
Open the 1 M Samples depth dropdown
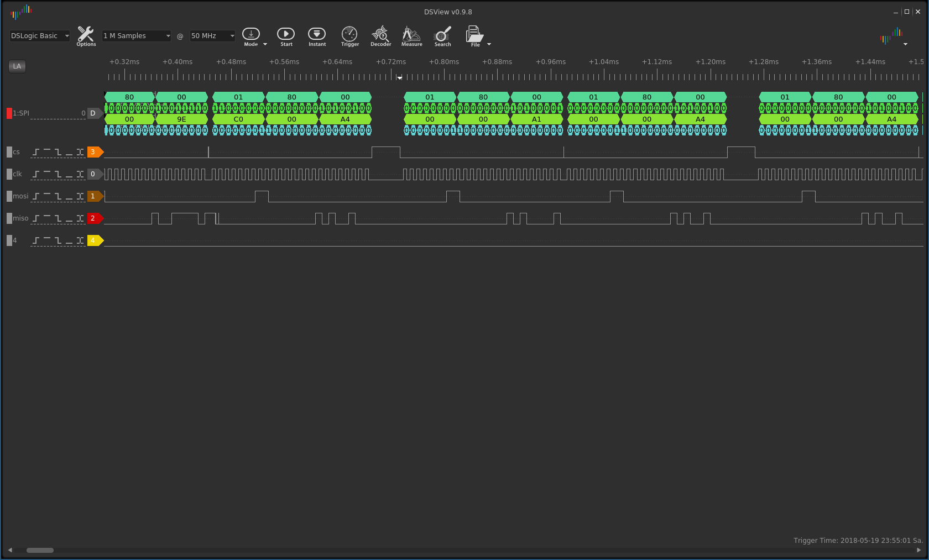[137, 36]
